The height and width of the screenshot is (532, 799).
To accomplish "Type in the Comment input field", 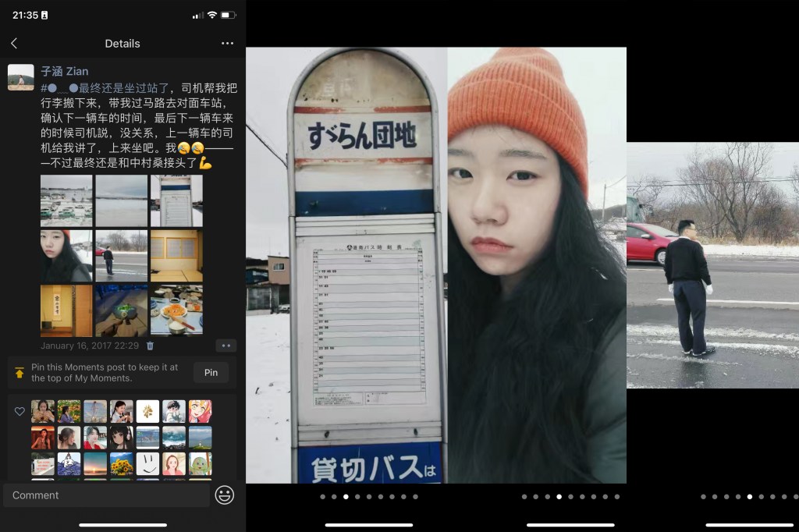I will click(106, 495).
